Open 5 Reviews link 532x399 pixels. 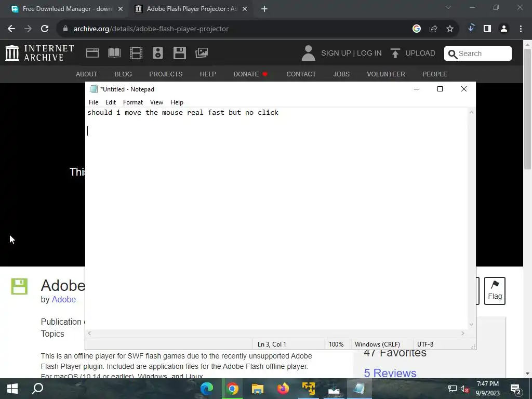[x=390, y=373]
